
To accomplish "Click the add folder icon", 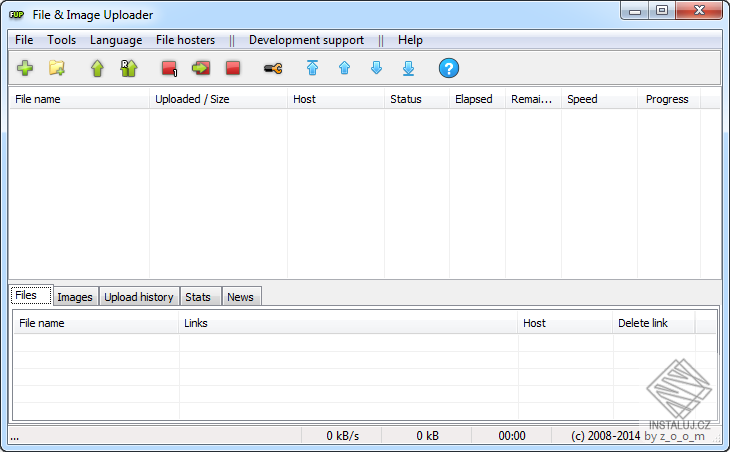I will pyautogui.click(x=57, y=68).
